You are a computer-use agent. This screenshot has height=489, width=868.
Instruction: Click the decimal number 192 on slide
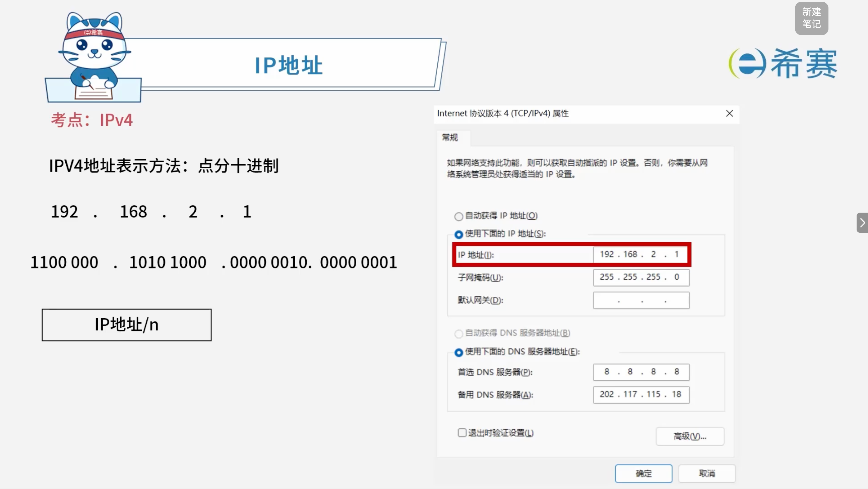pyautogui.click(x=64, y=212)
